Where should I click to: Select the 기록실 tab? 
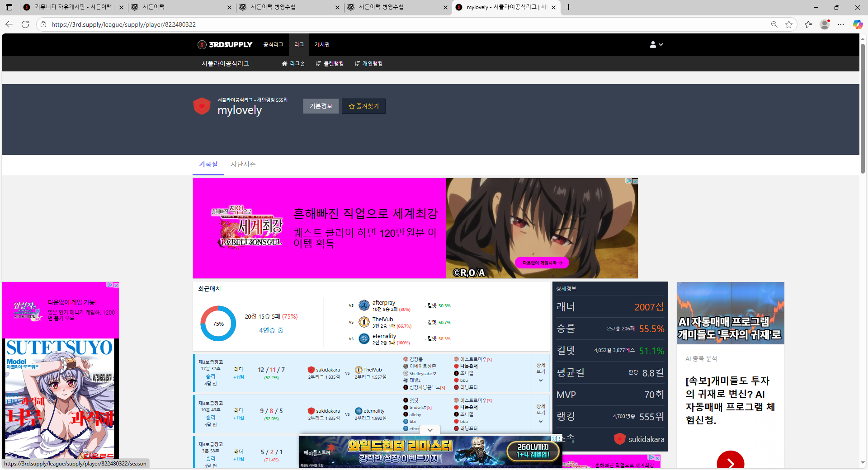click(x=208, y=164)
